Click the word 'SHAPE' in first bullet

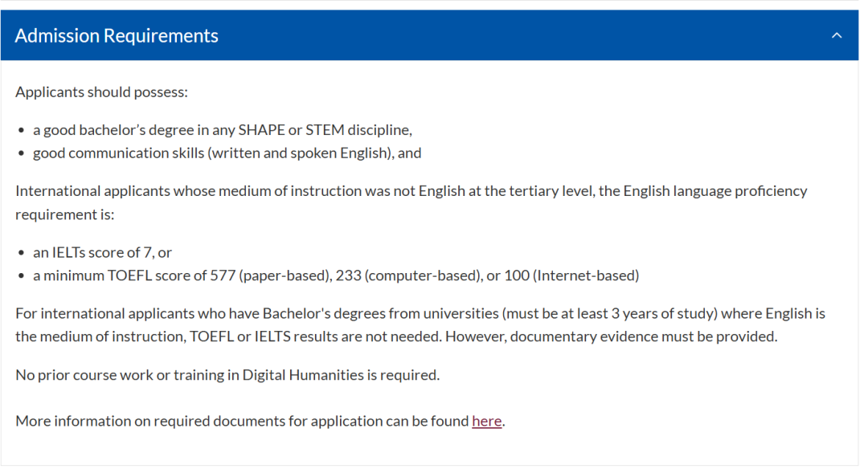[260, 129]
